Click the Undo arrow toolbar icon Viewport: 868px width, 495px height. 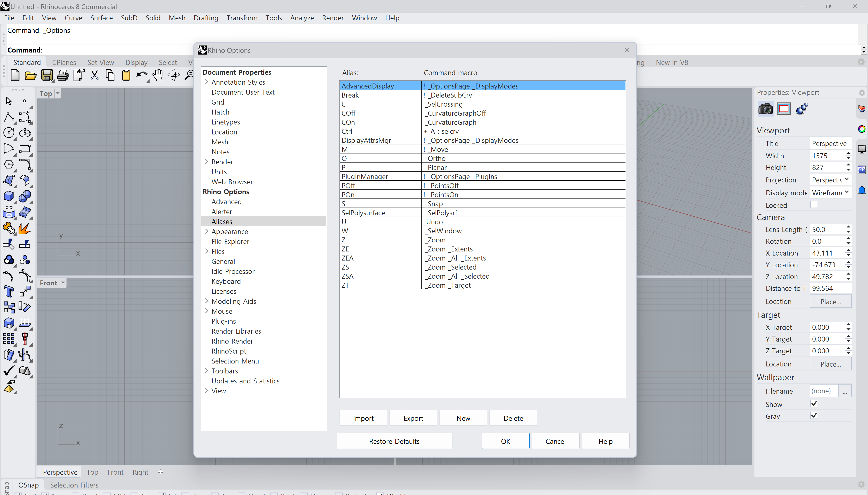click(x=142, y=75)
